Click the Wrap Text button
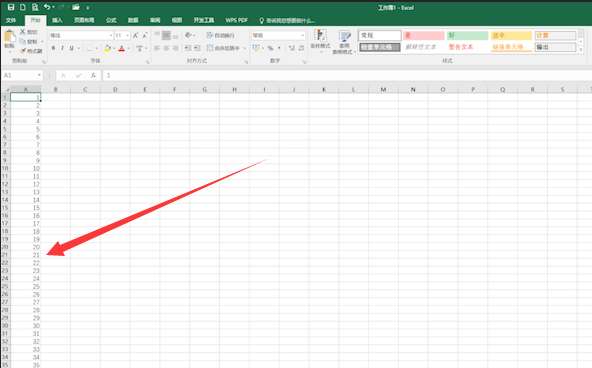Image resolution: width=592 pixels, height=368 pixels. [221, 35]
